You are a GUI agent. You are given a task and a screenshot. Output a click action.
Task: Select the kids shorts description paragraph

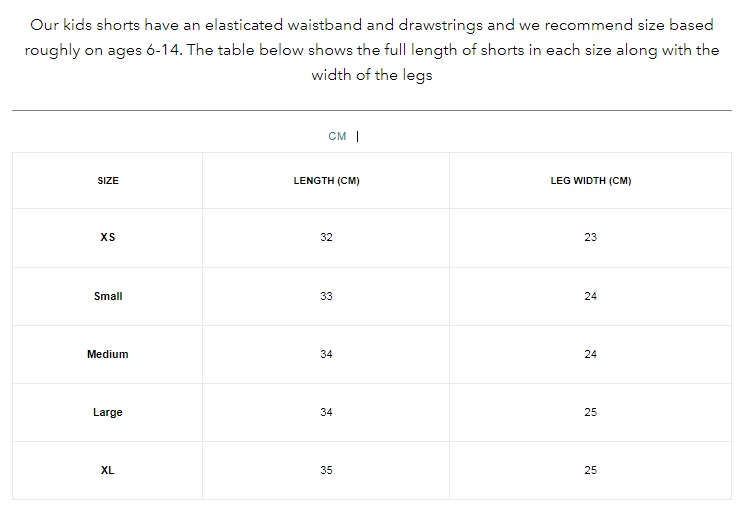372,50
